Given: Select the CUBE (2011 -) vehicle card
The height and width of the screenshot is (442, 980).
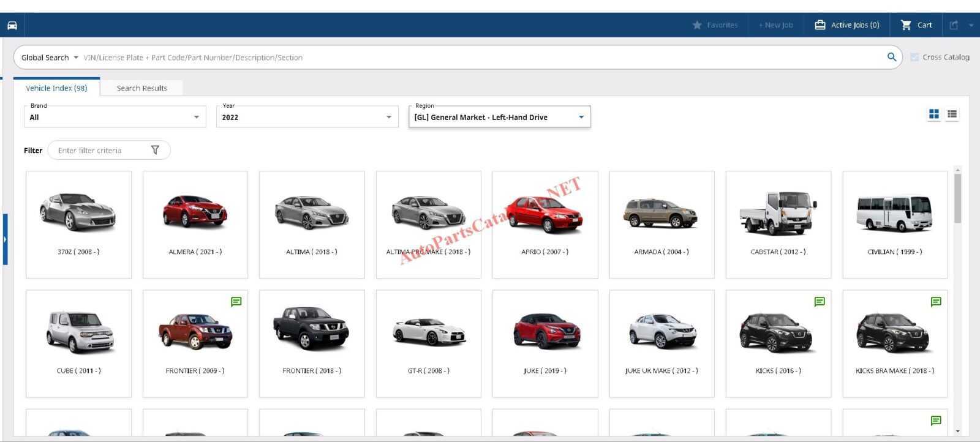Looking at the screenshot, I should [x=78, y=343].
